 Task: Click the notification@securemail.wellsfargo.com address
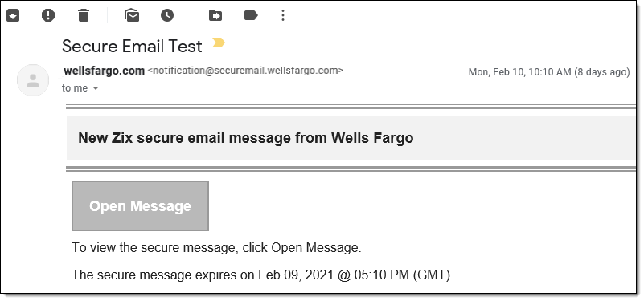point(245,71)
